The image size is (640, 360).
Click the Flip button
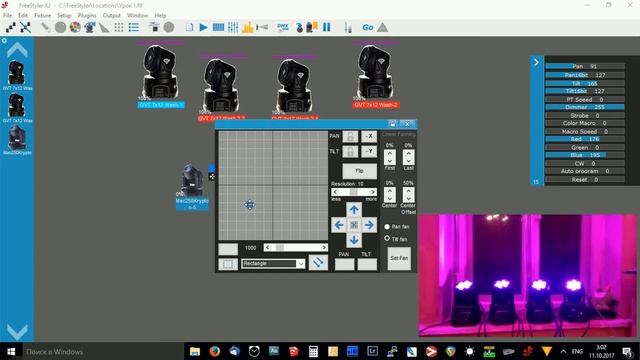[x=359, y=171]
